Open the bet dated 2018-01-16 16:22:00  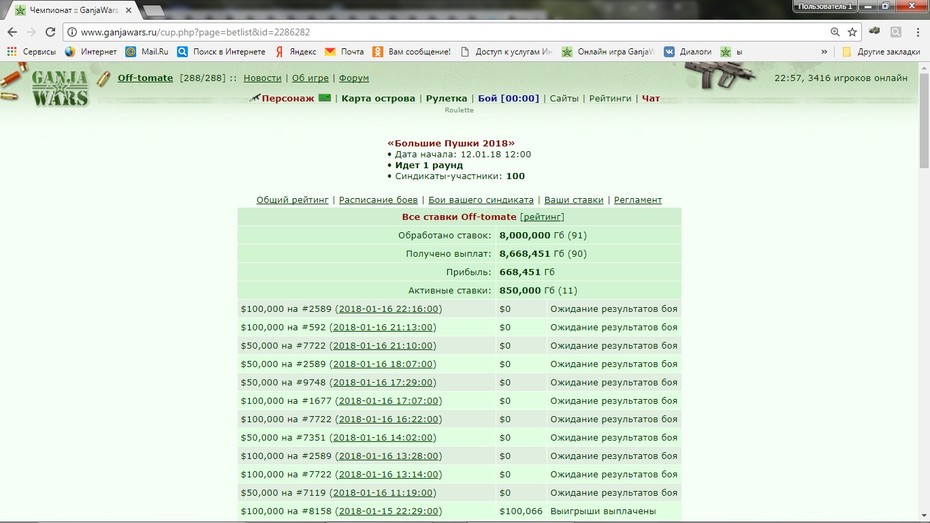coord(388,419)
